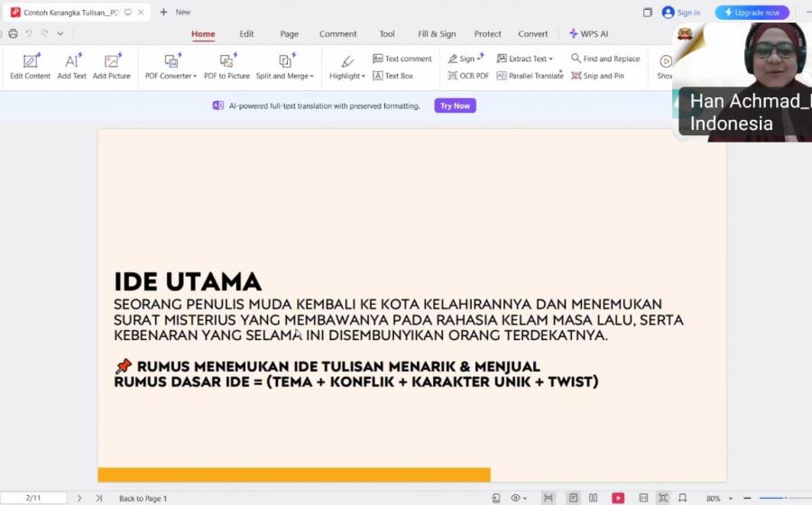Select the Text Box tool
Image resolution: width=812 pixels, height=505 pixels.
coord(393,76)
